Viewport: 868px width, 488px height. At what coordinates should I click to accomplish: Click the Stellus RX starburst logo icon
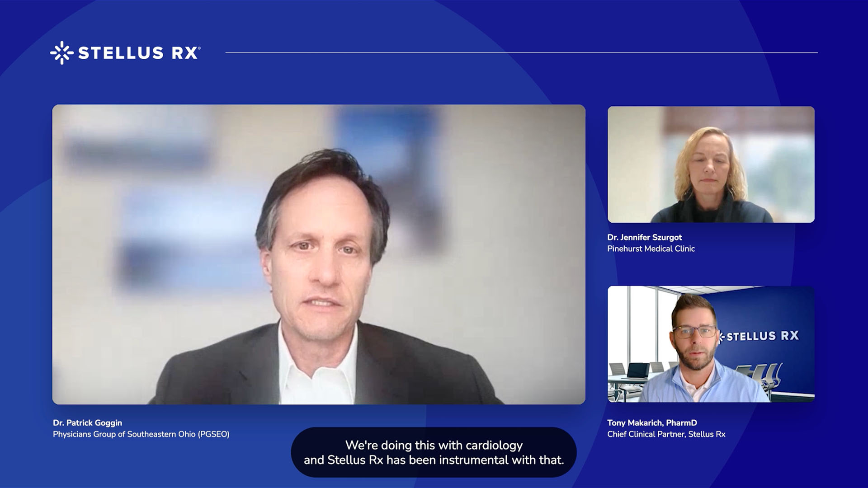61,53
